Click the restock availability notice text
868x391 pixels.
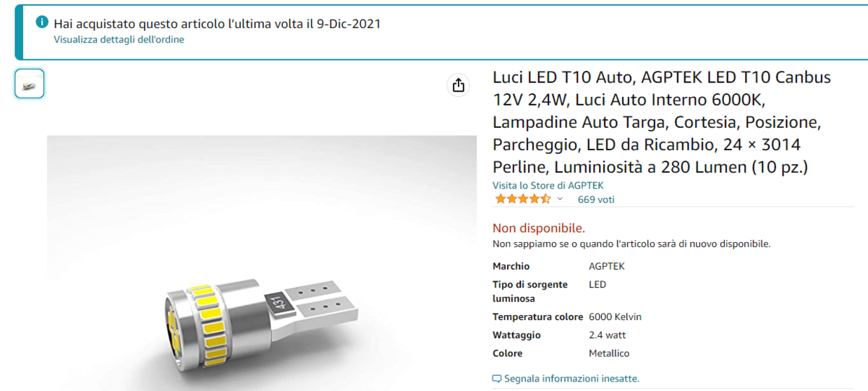(631, 244)
